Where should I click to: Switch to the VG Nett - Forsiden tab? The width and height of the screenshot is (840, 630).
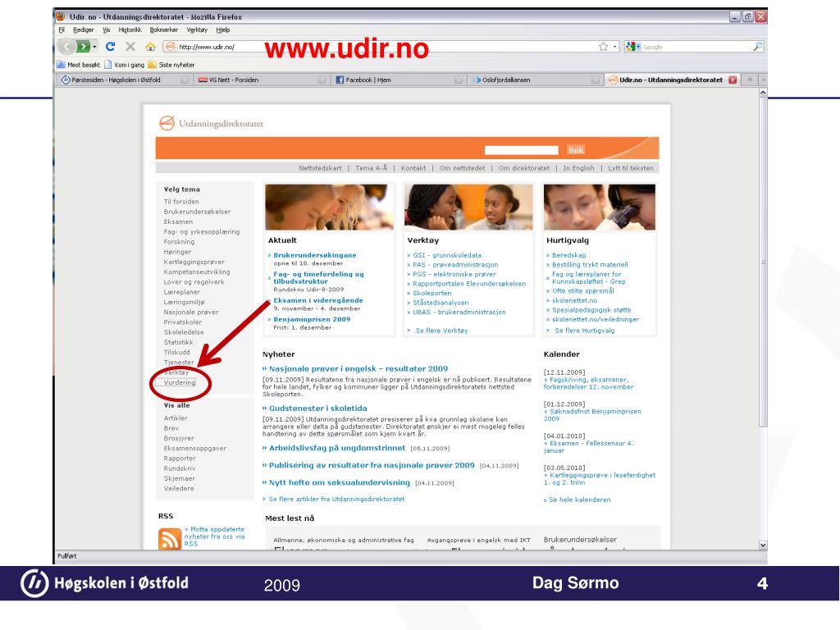(x=261, y=80)
